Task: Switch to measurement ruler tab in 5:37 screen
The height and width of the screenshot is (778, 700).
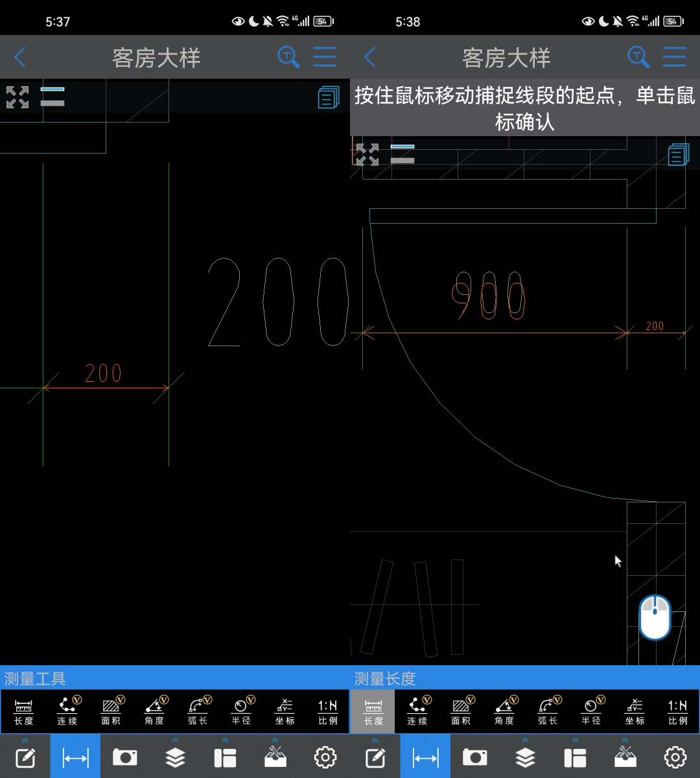Action: coord(75,756)
